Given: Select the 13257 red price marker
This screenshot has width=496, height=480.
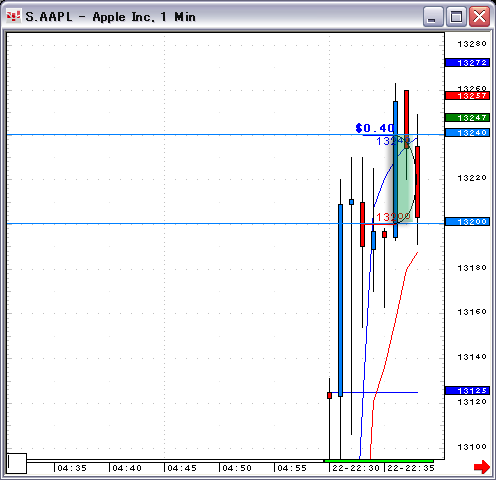Looking at the screenshot, I should pos(467,96).
